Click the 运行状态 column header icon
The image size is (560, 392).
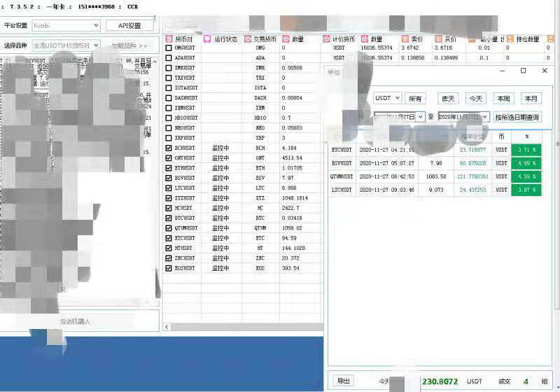207,39
